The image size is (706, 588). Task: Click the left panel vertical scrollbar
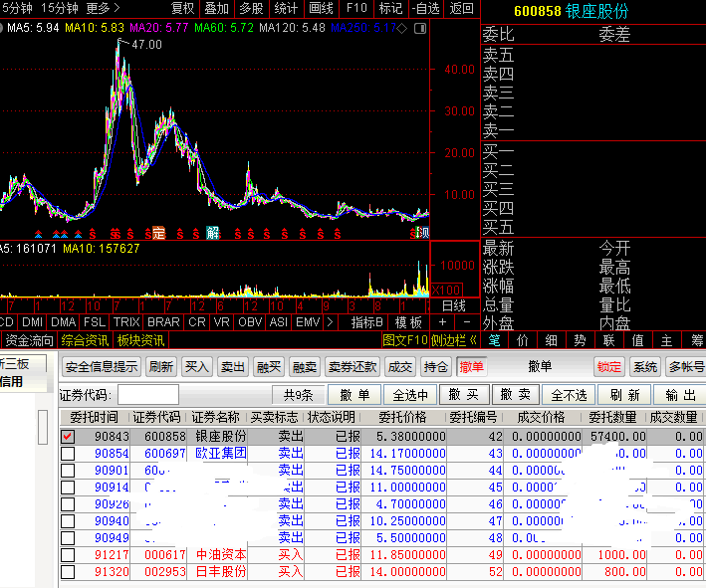[x=43, y=428]
